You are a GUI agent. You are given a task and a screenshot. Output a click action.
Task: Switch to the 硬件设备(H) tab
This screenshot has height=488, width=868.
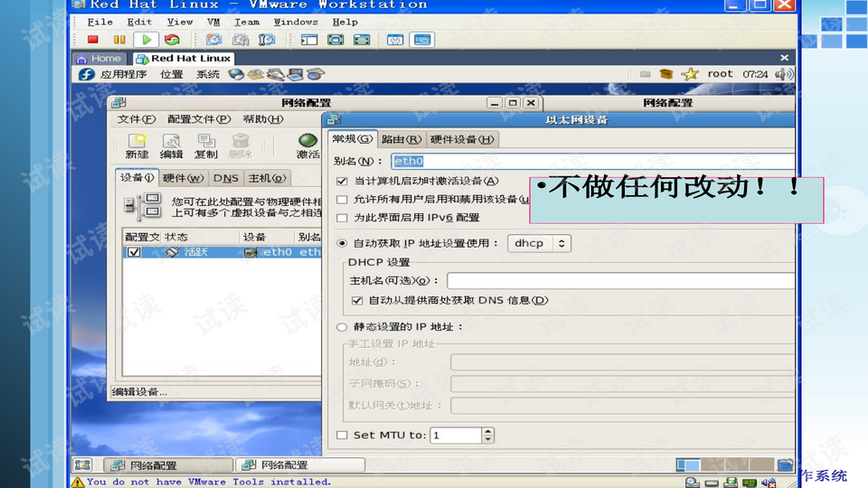462,139
